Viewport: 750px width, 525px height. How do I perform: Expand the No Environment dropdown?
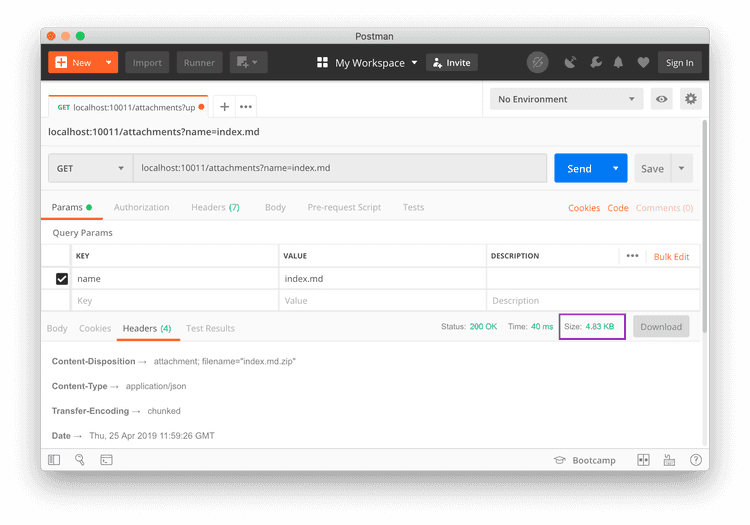[566, 99]
